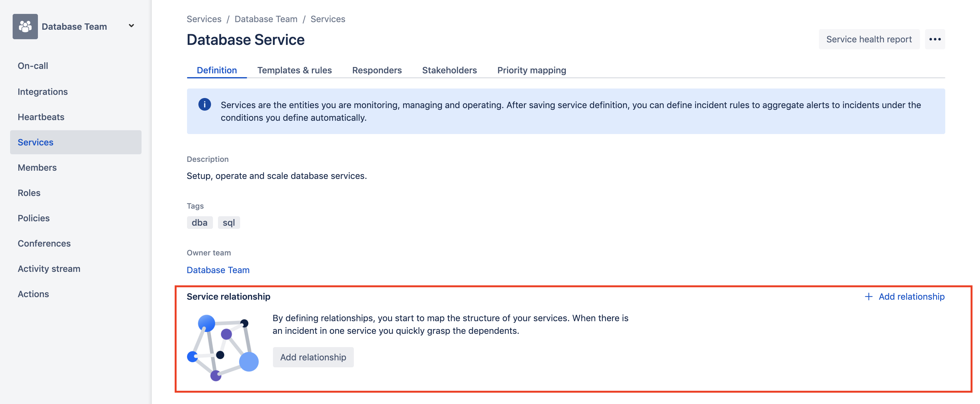Open the three-dots more actions menu
The height and width of the screenshot is (404, 980).
935,39
